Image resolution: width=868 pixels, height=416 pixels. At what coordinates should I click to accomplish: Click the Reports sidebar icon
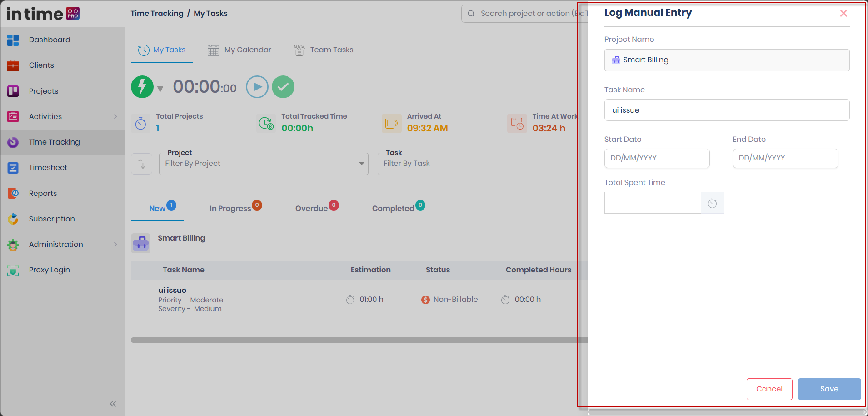click(x=13, y=193)
